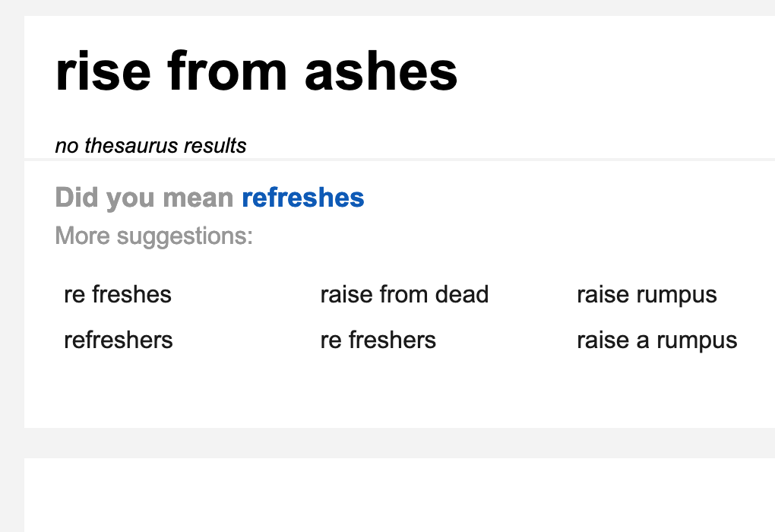The image size is (775, 532).
Task: Select the "raise a rumpus" suggestion
Action: click(657, 340)
